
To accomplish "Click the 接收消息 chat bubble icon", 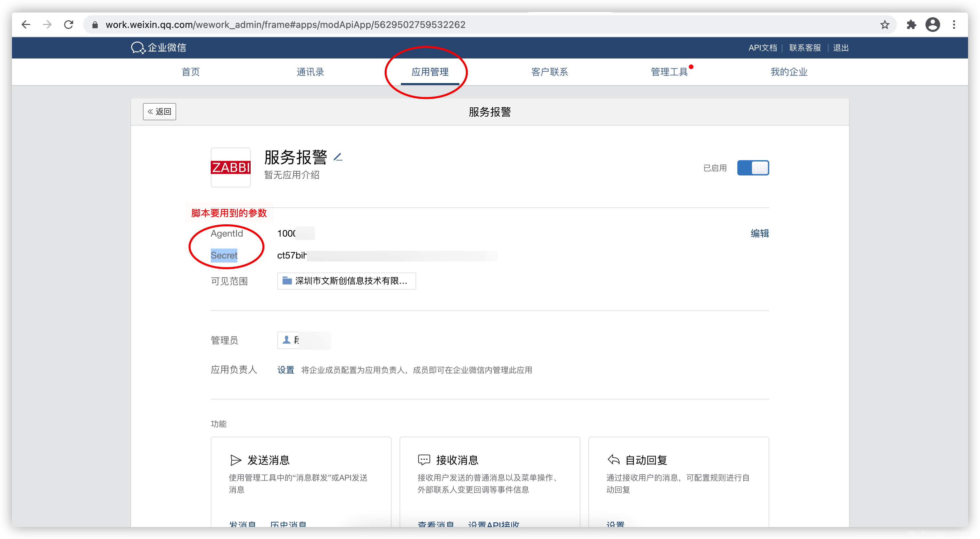I will pos(424,460).
